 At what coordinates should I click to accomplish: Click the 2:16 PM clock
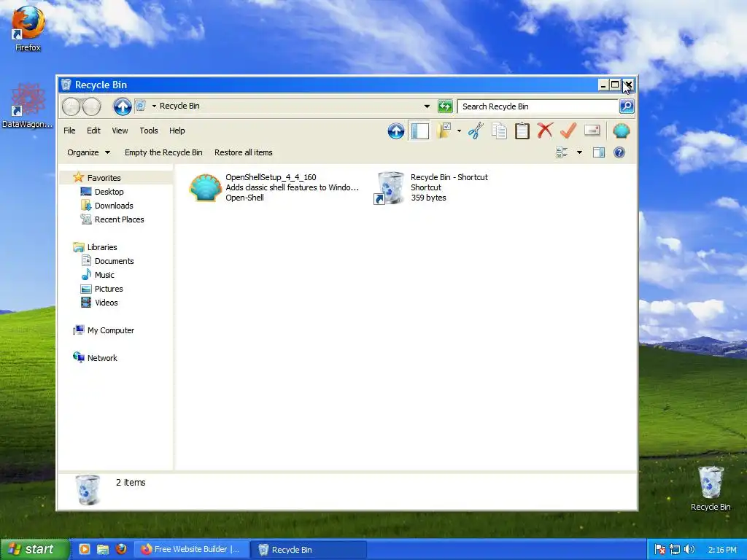pyautogui.click(x=722, y=550)
